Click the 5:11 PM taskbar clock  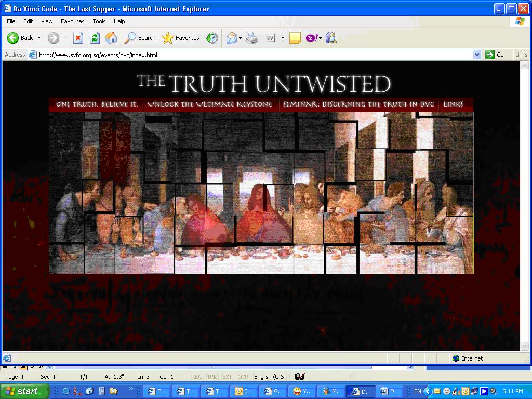click(512, 391)
